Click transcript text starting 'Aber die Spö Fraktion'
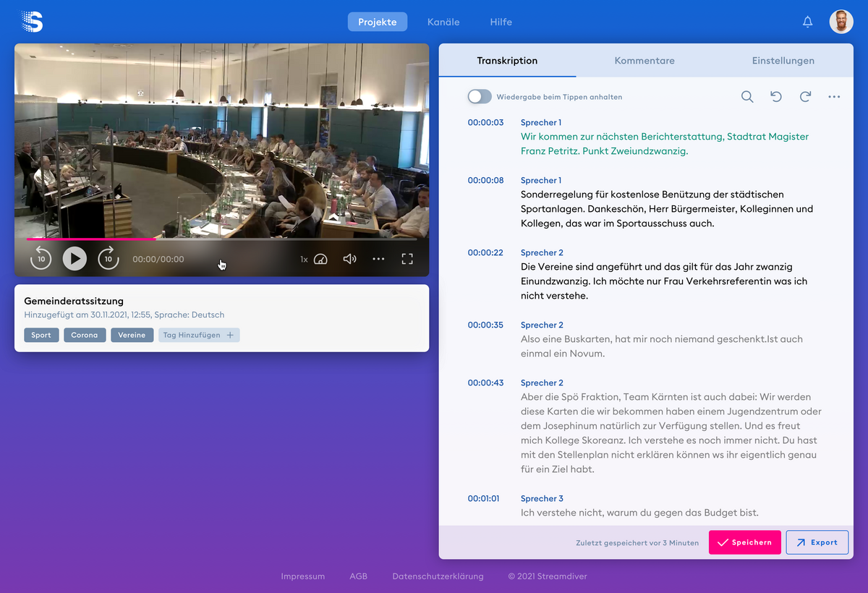The width and height of the screenshot is (868, 593). (x=671, y=433)
